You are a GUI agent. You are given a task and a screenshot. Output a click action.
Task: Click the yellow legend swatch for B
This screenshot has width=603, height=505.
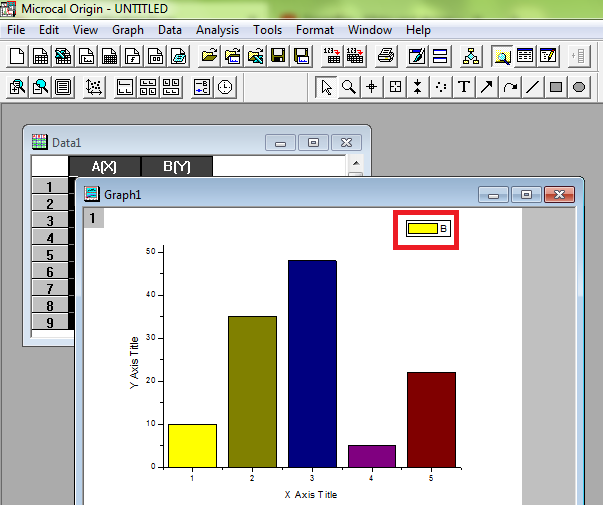click(x=423, y=229)
